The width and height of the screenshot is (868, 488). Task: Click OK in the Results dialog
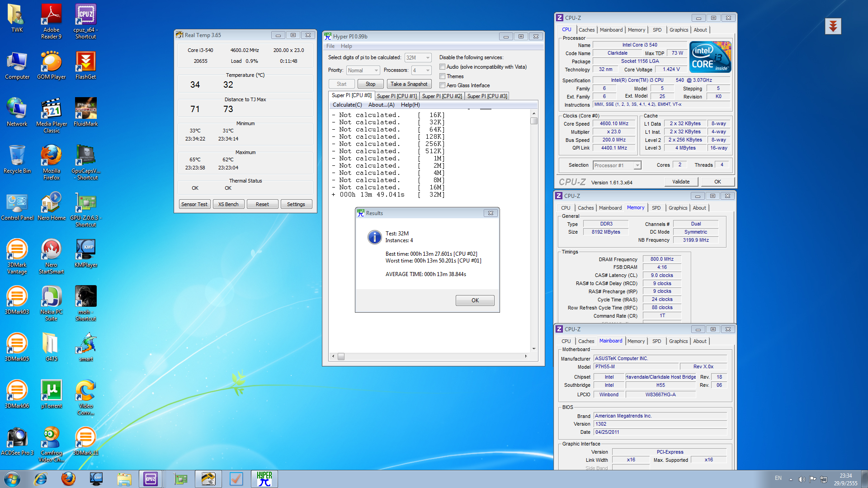(475, 300)
